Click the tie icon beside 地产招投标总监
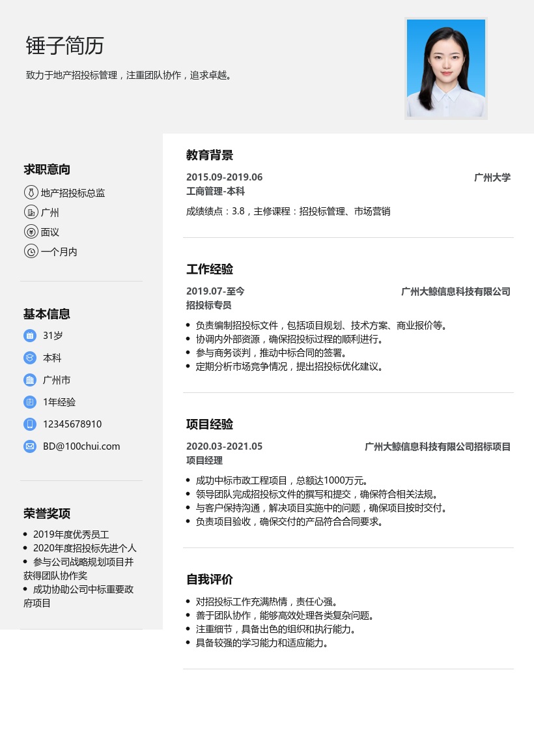This screenshot has height=756, width=534. 31,193
